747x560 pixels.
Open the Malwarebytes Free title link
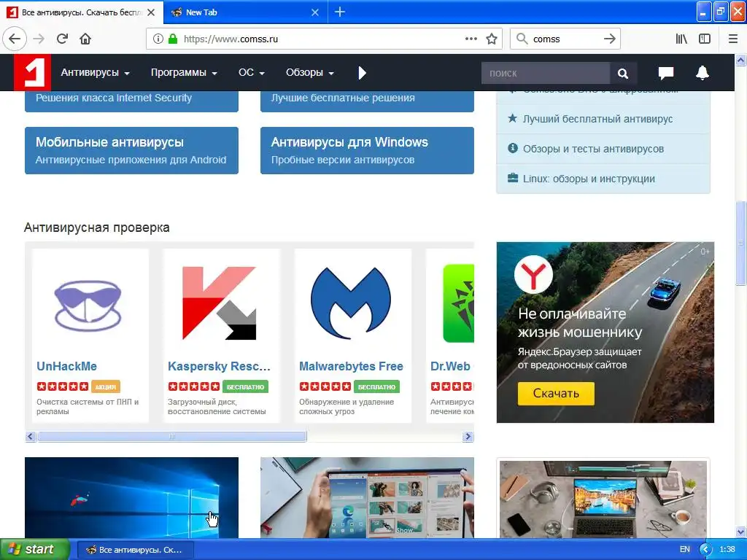351,366
